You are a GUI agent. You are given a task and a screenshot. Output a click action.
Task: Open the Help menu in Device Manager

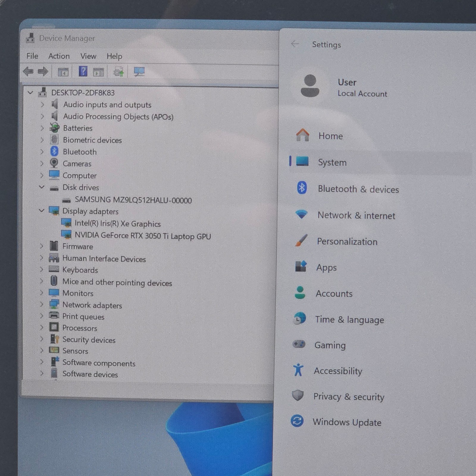(114, 56)
